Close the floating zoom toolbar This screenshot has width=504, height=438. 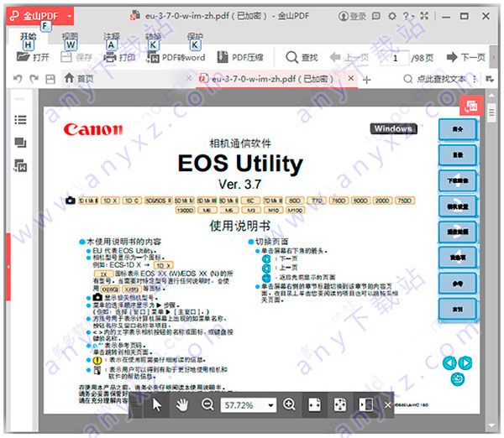click(387, 405)
